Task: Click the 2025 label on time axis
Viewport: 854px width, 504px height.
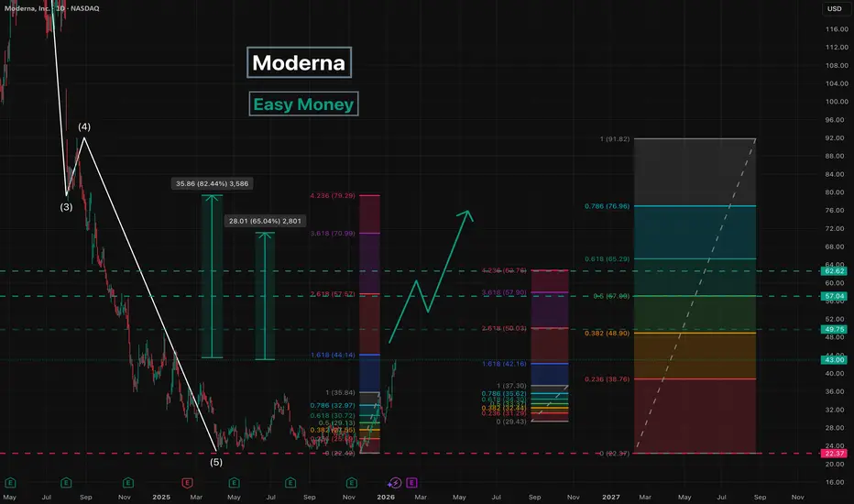Action: click(x=161, y=497)
